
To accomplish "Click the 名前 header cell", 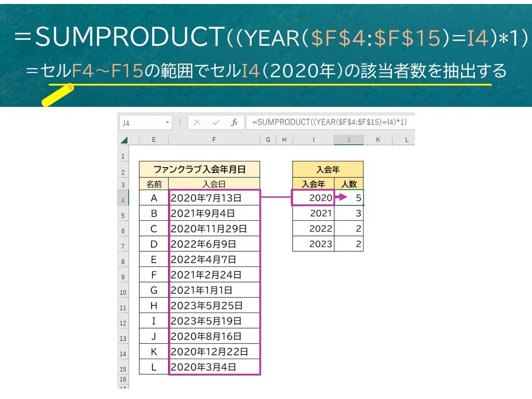I will (x=153, y=184).
